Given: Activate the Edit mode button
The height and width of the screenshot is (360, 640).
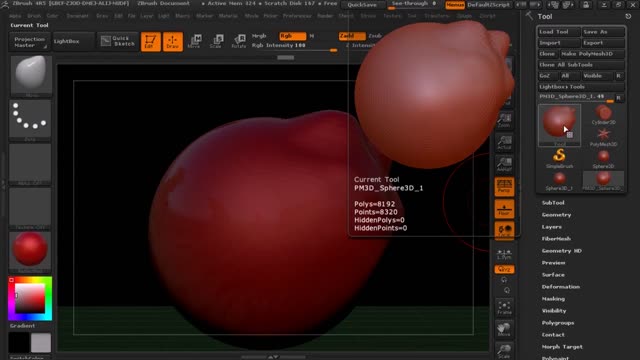Looking at the screenshot, I should coord(151,42).
